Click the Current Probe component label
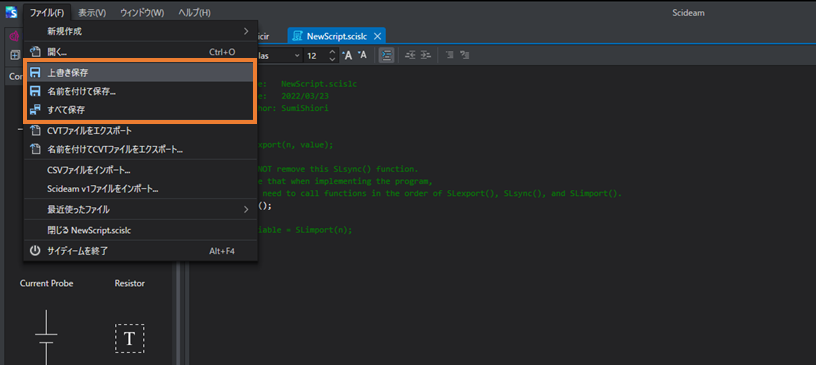This screenshot has height=365, width=816. click(46, 284)
